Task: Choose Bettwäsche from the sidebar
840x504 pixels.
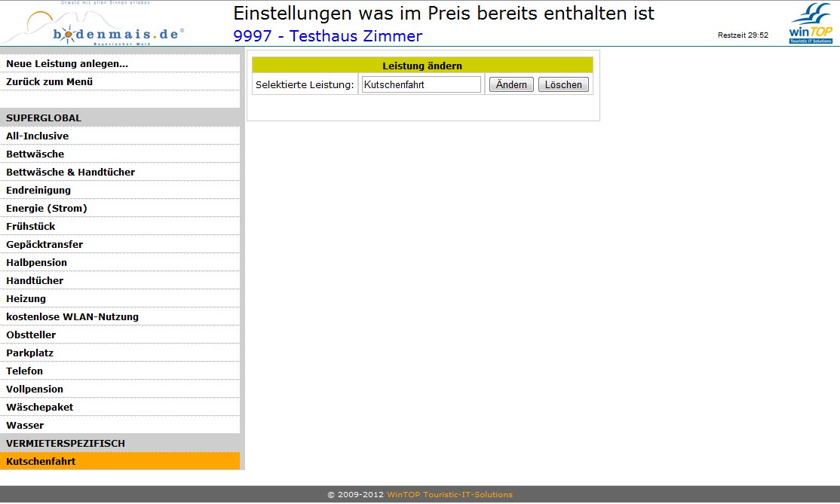Action: (x=35, y=154)
